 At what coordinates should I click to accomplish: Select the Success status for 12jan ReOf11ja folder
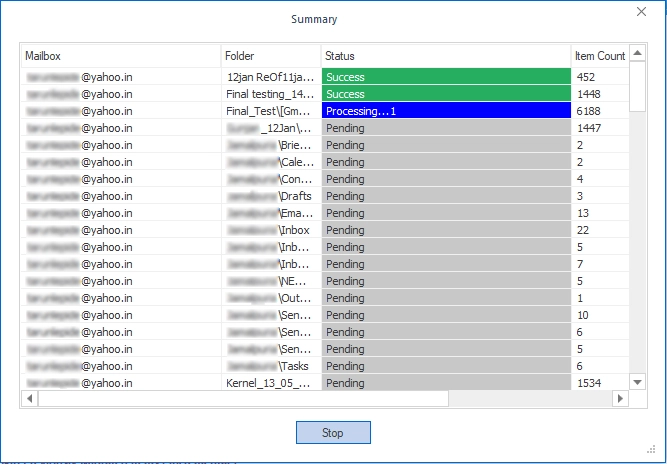click(x=446, y=77)
